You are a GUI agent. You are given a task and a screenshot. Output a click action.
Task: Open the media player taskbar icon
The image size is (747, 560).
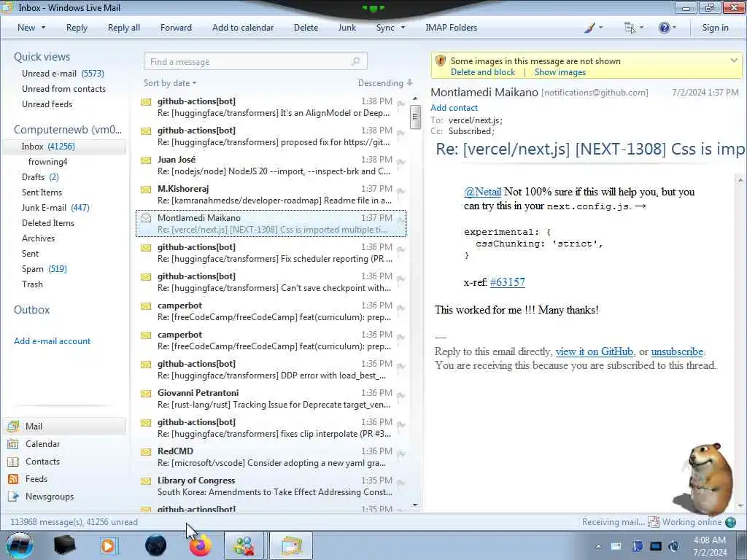(x=109, y=545)
